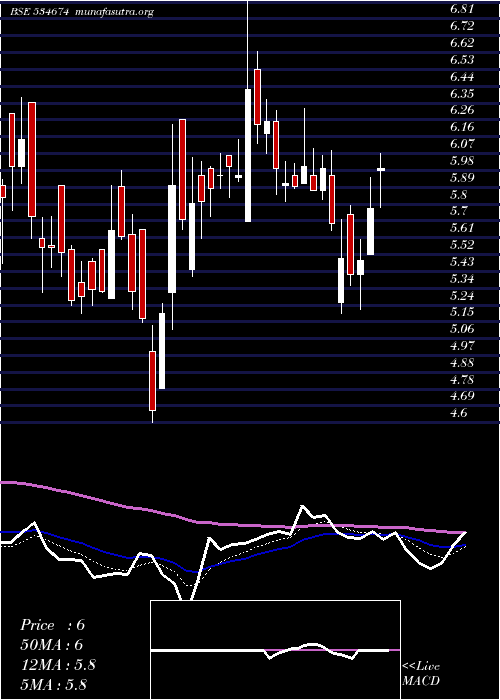The width and height of the screenshot is (500, 700).
Task: Select the 4.97 price axis label
Action: tap(462, 346)
